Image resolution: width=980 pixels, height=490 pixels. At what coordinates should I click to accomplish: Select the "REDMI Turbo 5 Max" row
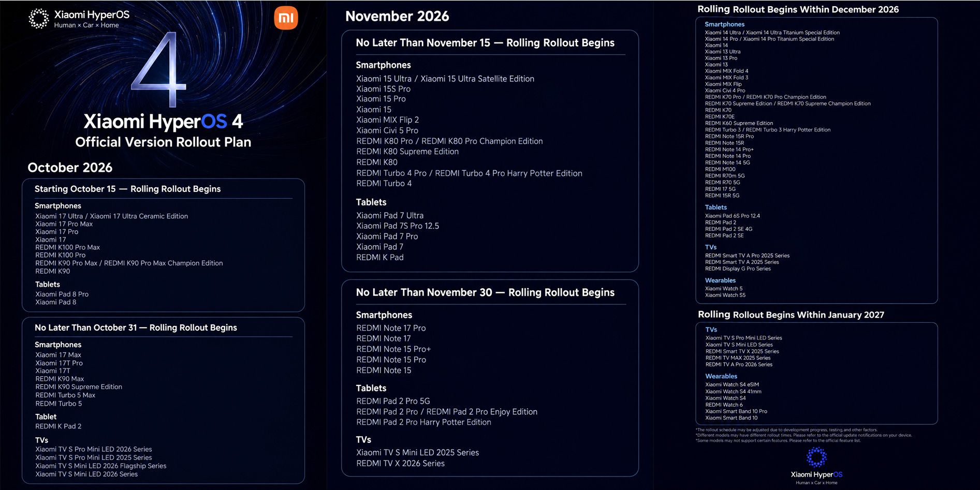coord(65,395)
